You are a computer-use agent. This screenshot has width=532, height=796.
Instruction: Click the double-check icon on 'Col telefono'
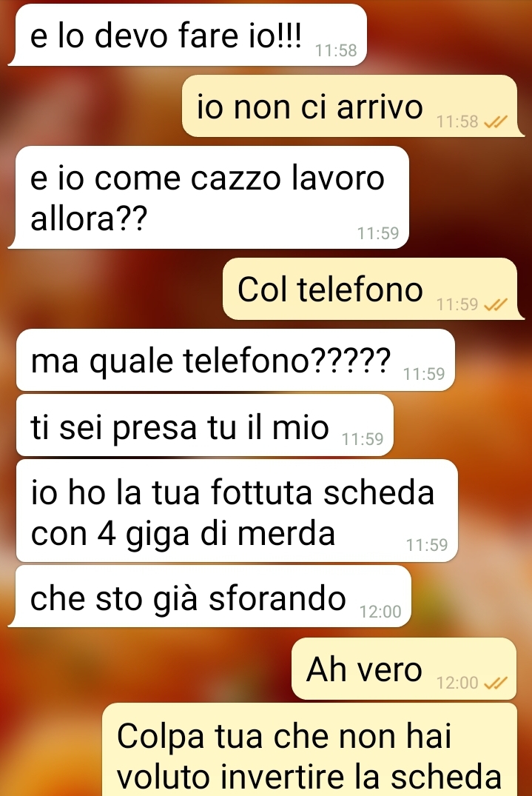point(496,304)
